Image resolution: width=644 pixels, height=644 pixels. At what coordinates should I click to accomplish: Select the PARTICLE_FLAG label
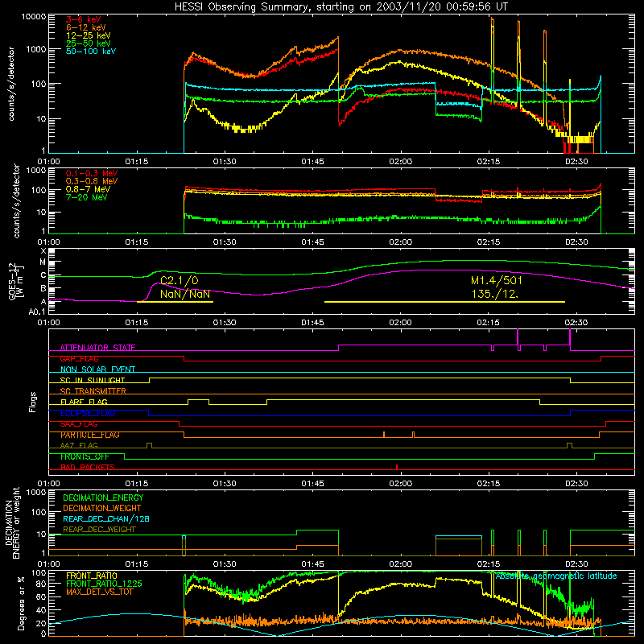pyautogui.click(x=90, y=435)
